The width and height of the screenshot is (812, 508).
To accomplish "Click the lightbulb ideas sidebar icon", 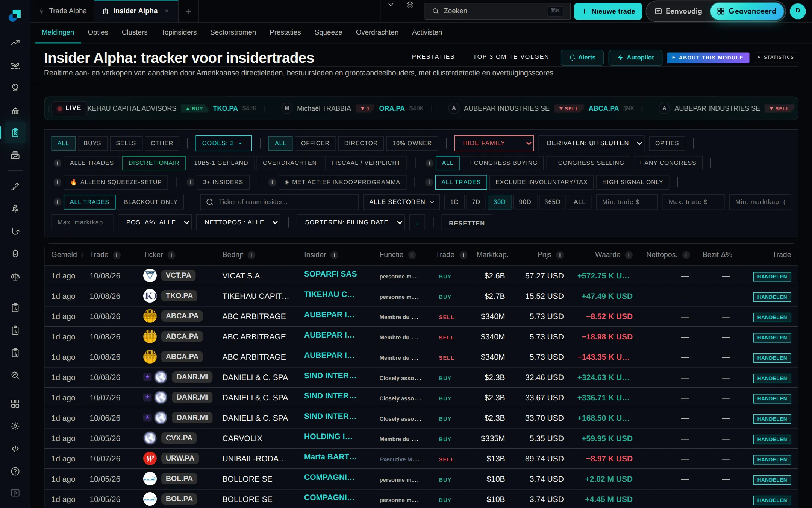I will pyautogui.click(x=15, y=88).
